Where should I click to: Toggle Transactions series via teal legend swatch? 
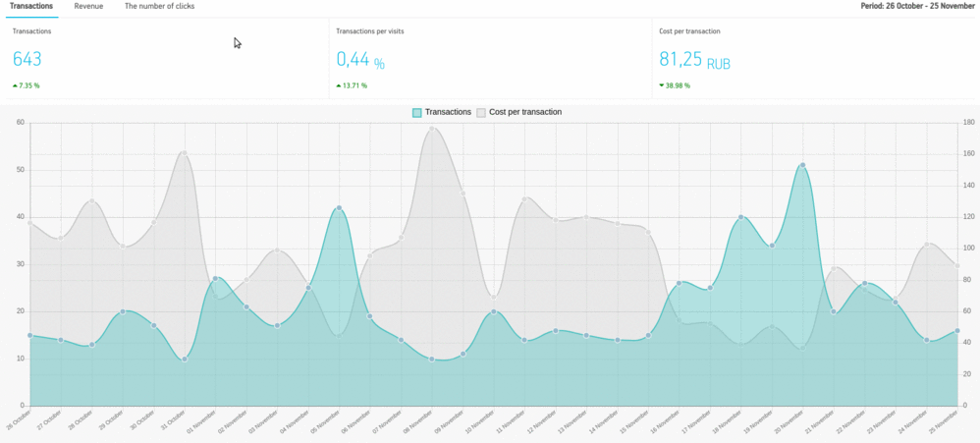pyautogui.click(x=417, y=112)
